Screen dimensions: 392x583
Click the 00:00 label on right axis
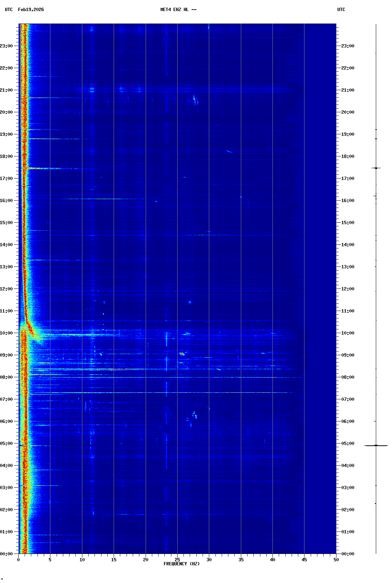348,554
